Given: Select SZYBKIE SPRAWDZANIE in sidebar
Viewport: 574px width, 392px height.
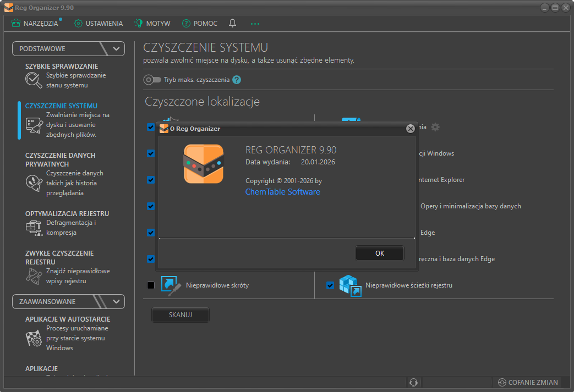Looking at the screenshot, I should tap(62, 66).
